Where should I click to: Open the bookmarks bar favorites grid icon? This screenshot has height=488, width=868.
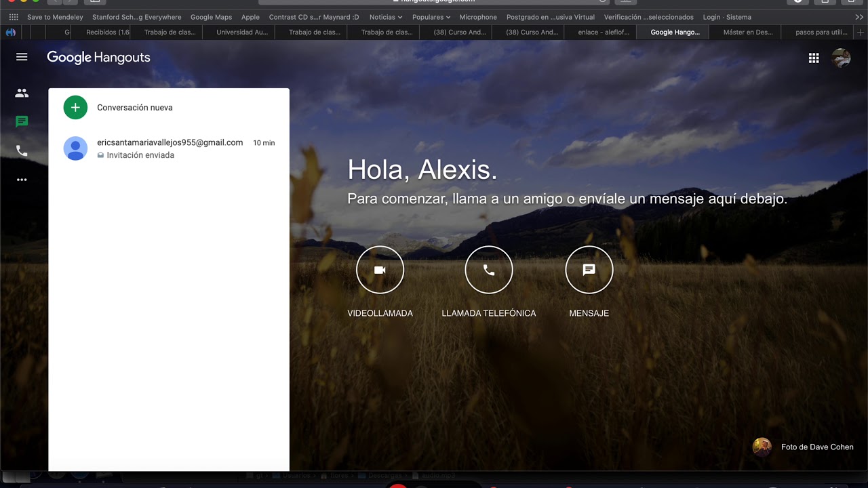(14, 17)
